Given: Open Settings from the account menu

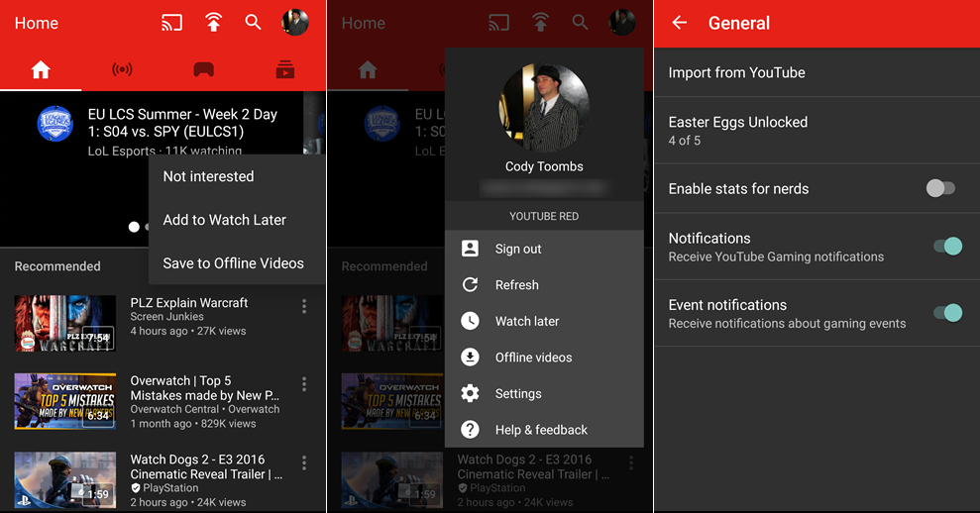Looking at the screenshot, I should [x=544, y=393].
